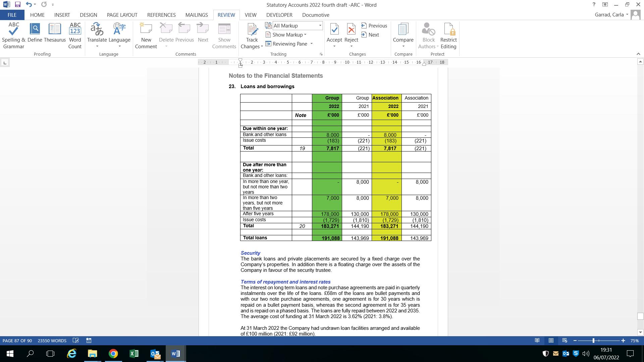Click the zoom slider handle
The image size is (644, 362).
[x=593, y=341]
